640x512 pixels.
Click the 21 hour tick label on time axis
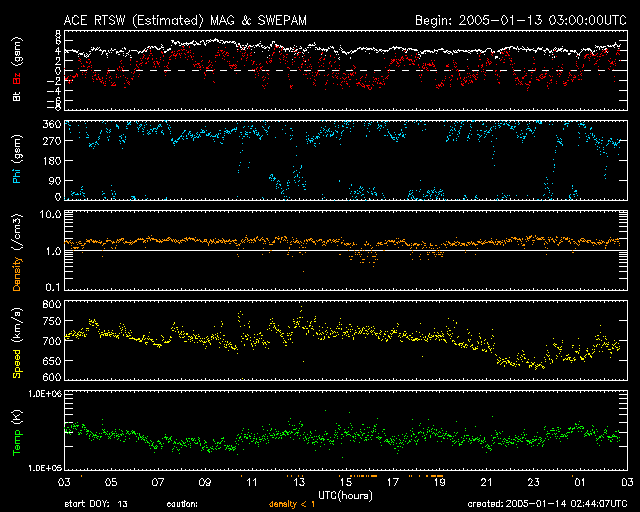(x=486, y=483)
